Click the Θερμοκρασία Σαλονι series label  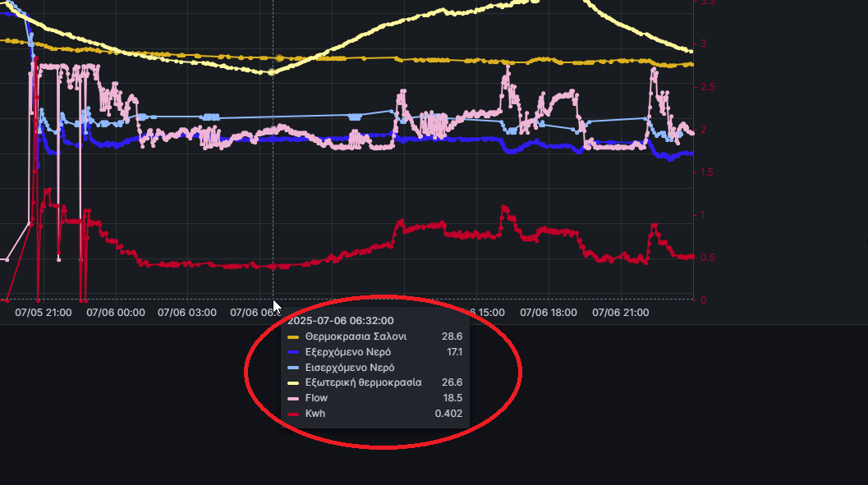(x=356, y=336)
